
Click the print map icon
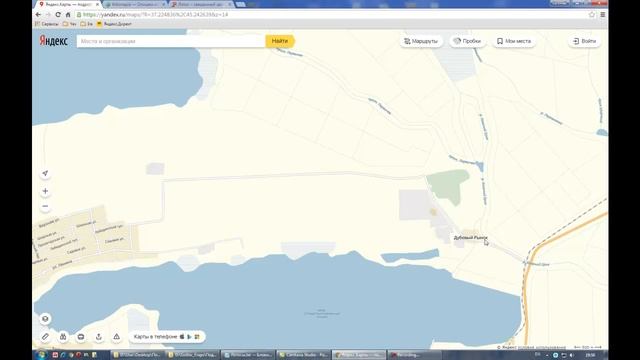tap(81, 337)
